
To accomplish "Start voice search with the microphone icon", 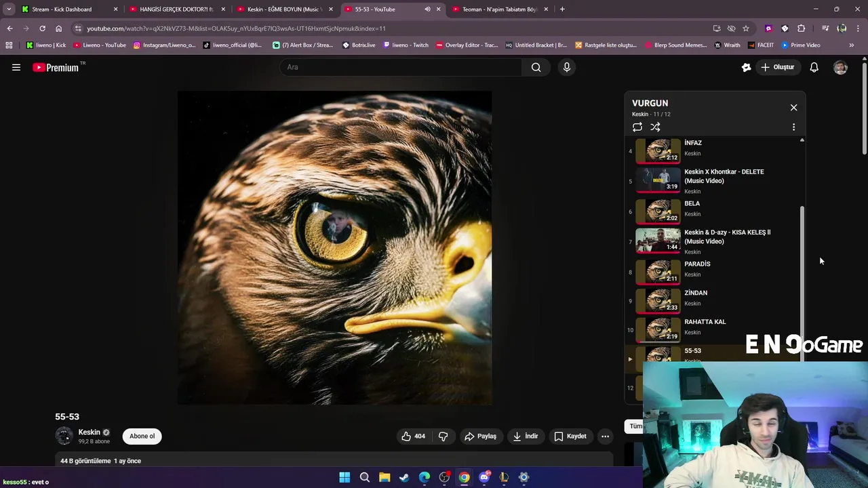I will pyautogui.click(x=567, y=67).
